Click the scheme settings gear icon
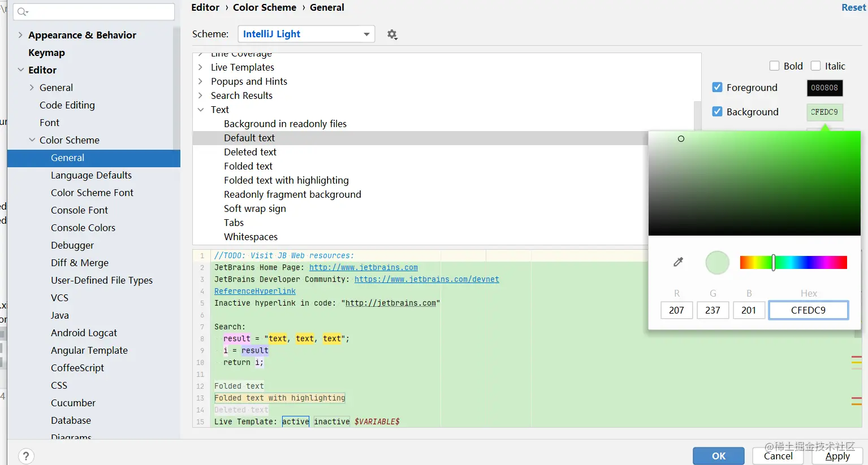 pos(392,34)
